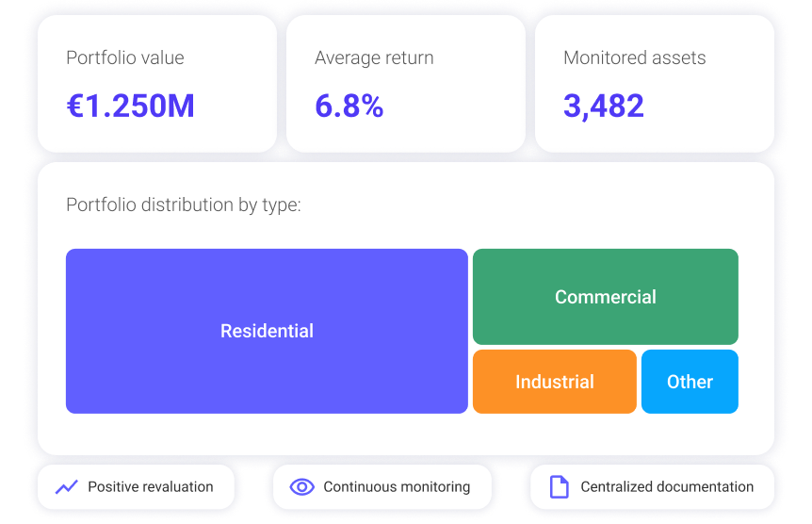Select the blue Other block
812x524 pixels.
pos(690,382)
